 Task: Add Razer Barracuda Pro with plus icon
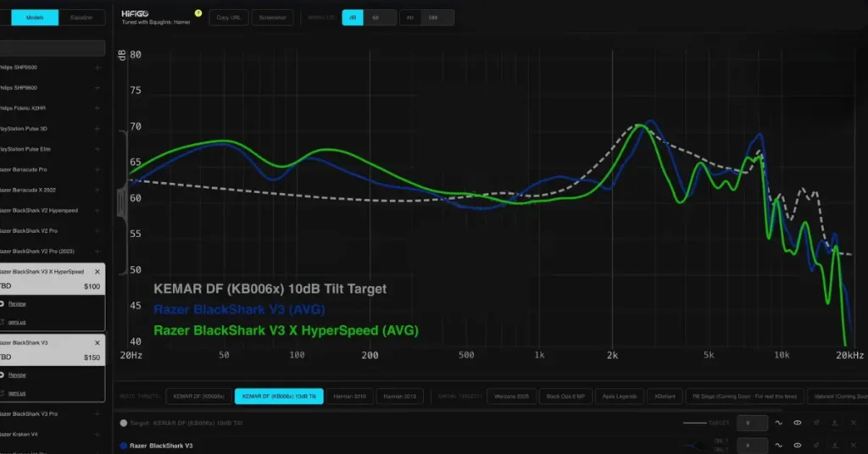click(97, 169)
